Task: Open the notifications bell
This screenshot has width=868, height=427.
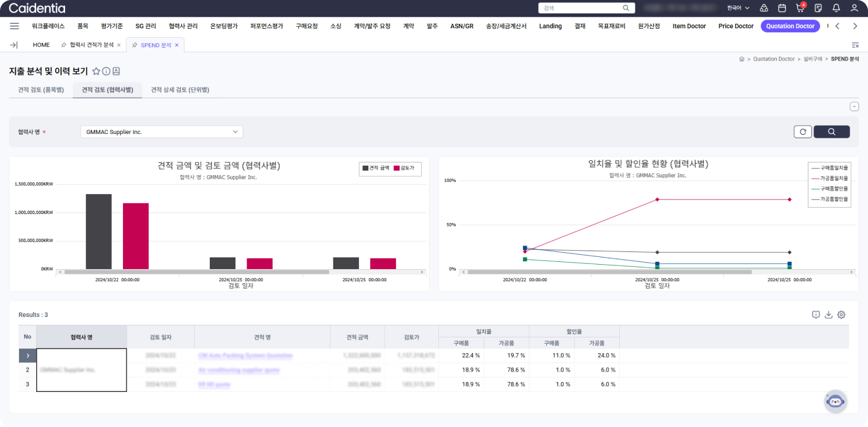Action: pyautogui.click(x=836, y=8)
